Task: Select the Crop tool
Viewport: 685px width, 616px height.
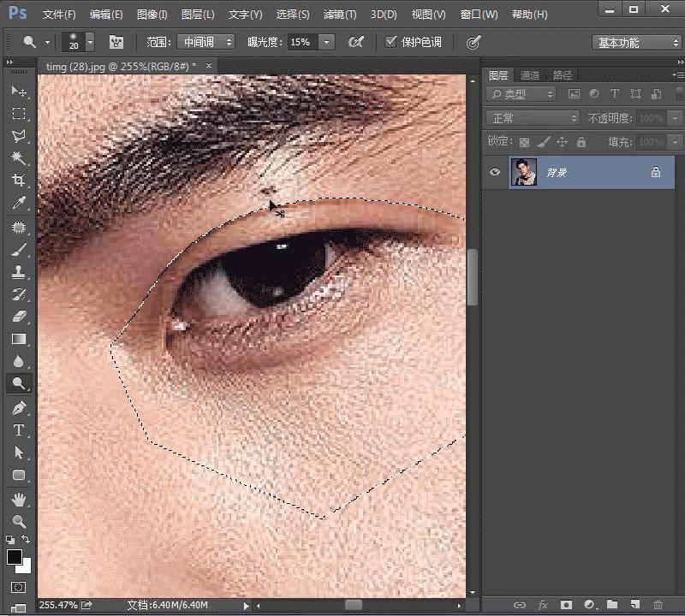Action: [x=18, y=181]
